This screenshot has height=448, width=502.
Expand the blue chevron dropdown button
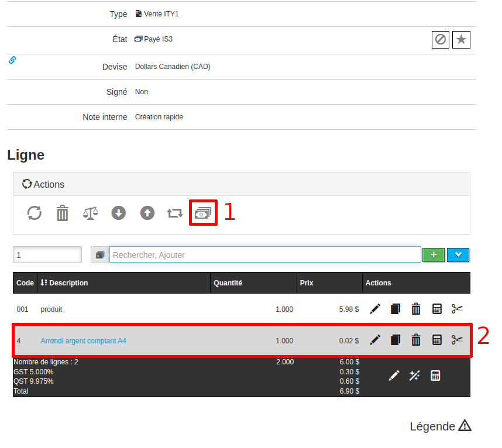pos(458,255)
